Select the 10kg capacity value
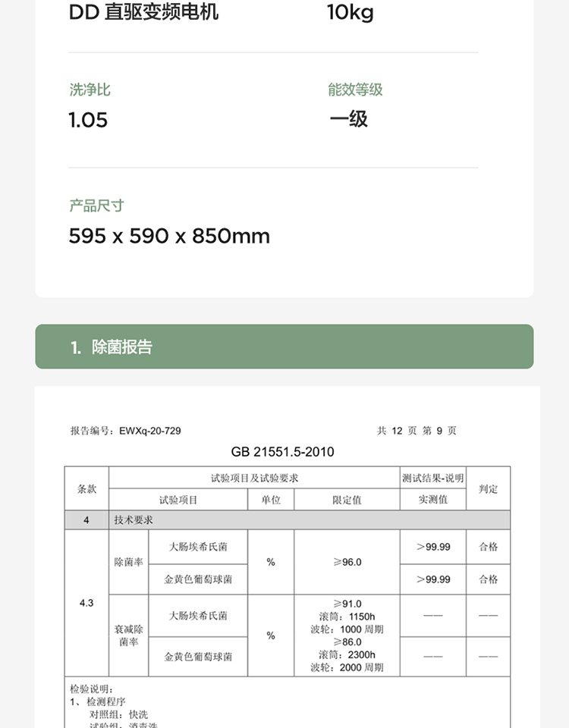This screenshot has width=569, height=728. pos(351,13)
